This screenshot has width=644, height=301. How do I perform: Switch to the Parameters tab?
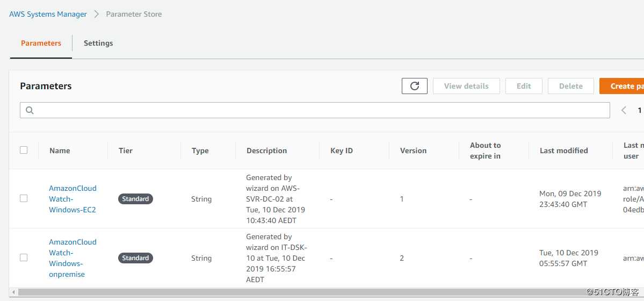coord(41,43)
